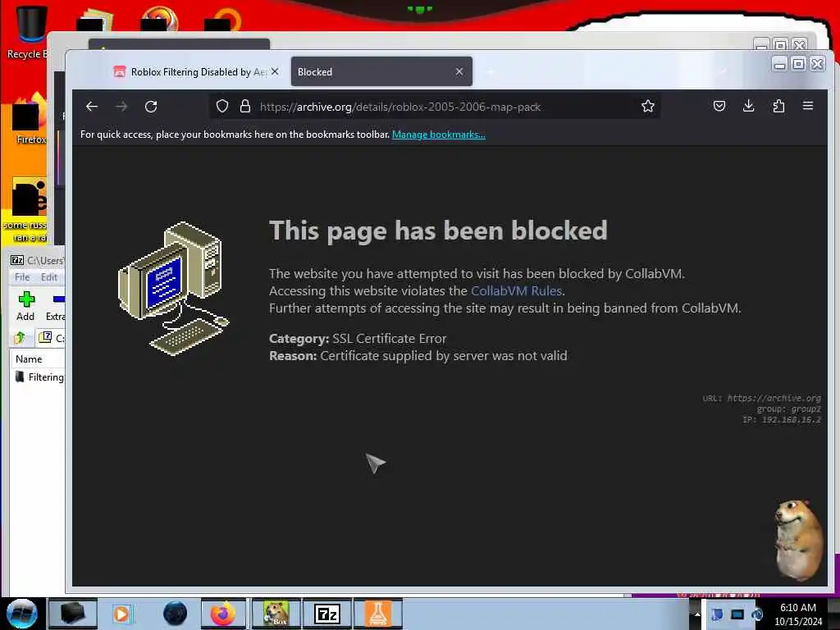Viewport: 840px width, 630px height.
Task: Open the Recycle Bin desktop icon
Action: click(x=28, y=32)
